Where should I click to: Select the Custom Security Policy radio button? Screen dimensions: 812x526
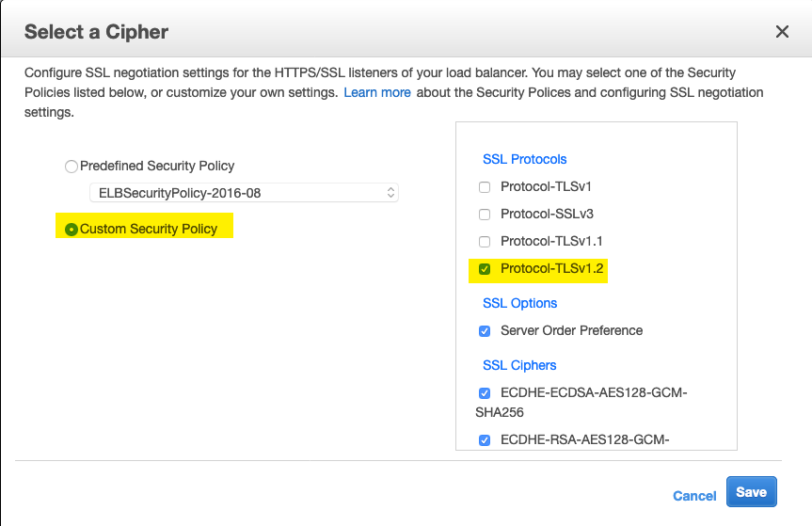coord(72,230)
